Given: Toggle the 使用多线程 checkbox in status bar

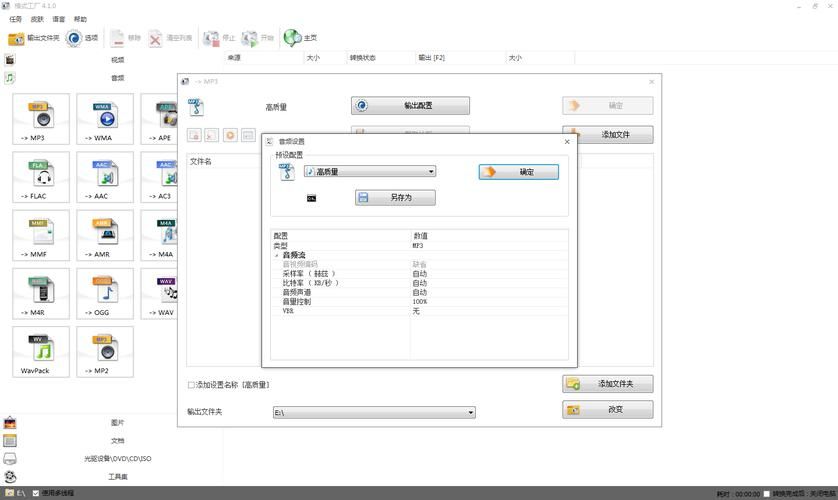Looking at the screenshot, I should (x=37, y=493).
